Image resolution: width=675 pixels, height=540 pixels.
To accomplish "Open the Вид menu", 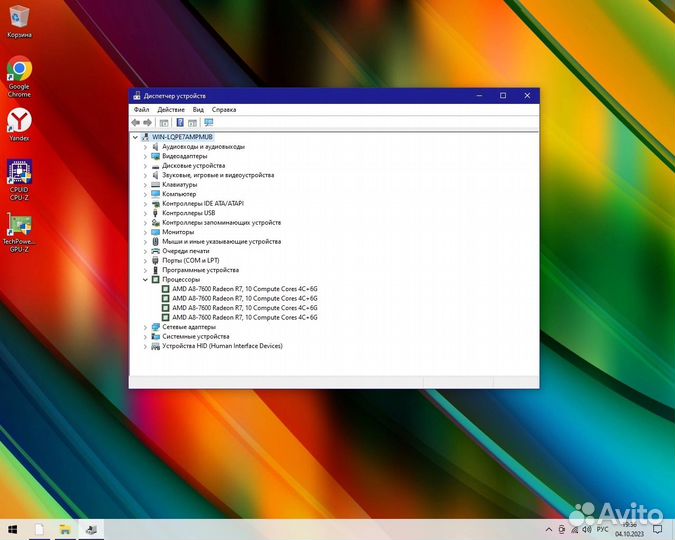I will [x=198, y=109].
